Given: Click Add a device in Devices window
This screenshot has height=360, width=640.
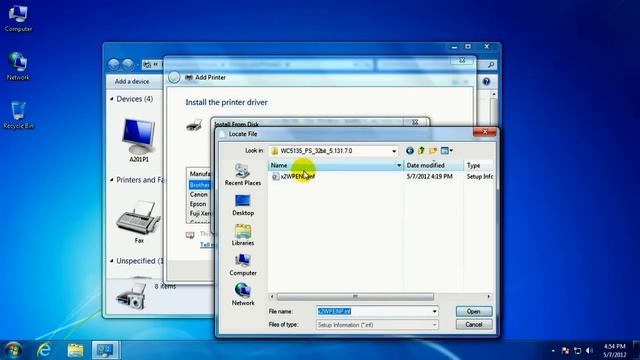Looking at the screenshot, I should pos(132,82).
